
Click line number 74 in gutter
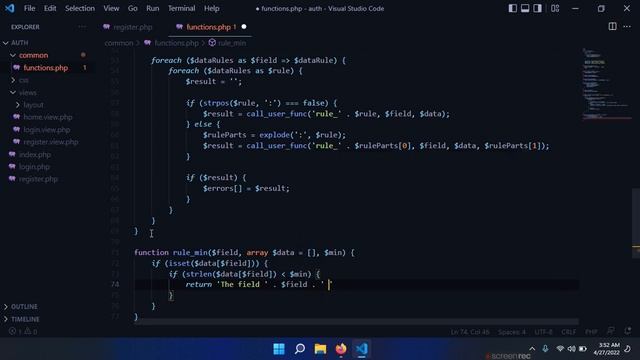[115, 284]
